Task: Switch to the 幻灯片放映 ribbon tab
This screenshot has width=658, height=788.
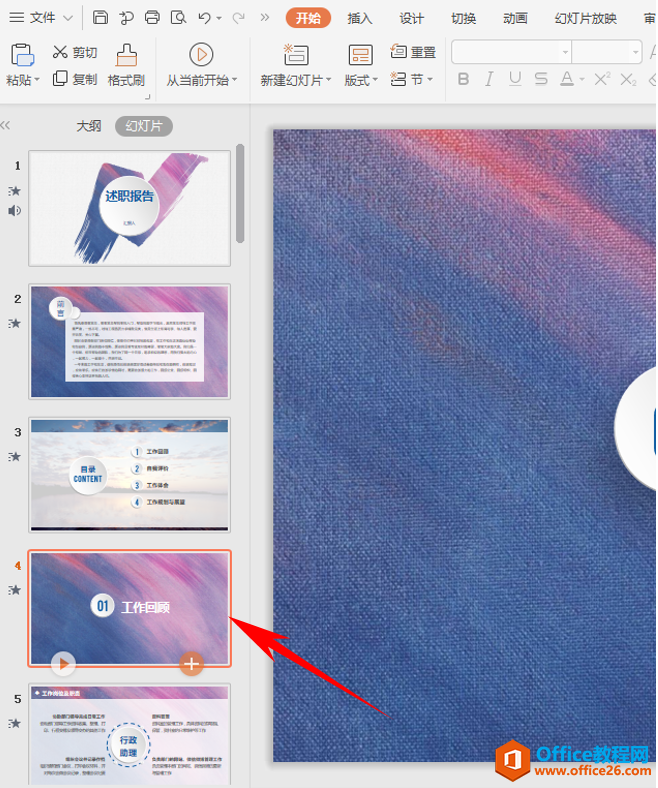Action: [x=586, y=19]
